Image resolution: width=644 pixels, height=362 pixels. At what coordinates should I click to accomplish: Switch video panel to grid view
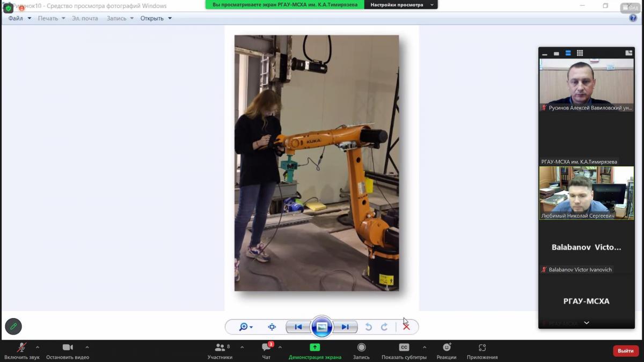point(580,53)
